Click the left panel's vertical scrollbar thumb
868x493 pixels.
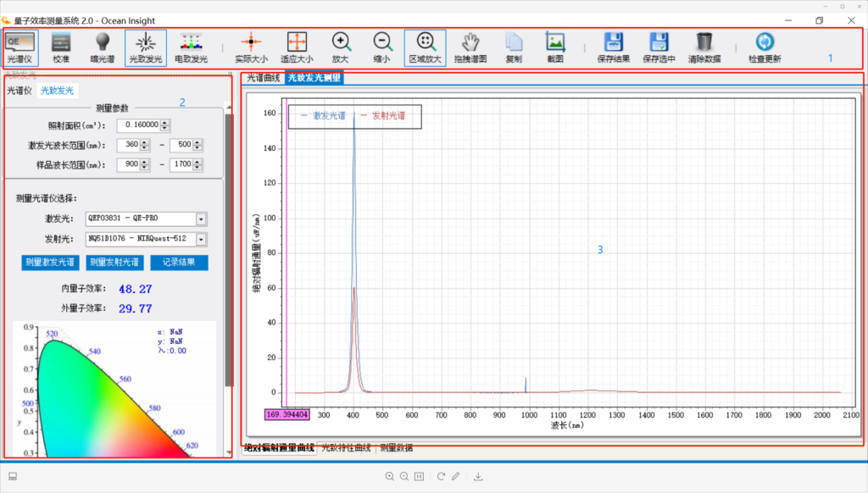pyautogui.click(x=229, y=250)
